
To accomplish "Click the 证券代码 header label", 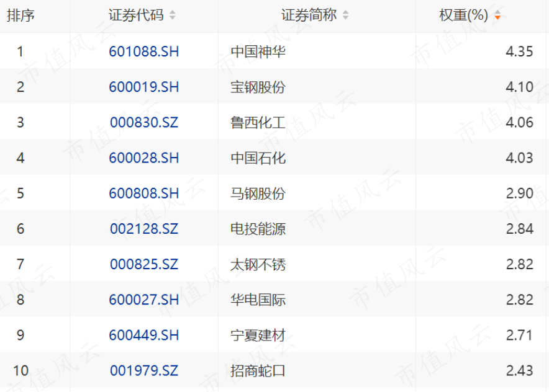I will 136,15.
